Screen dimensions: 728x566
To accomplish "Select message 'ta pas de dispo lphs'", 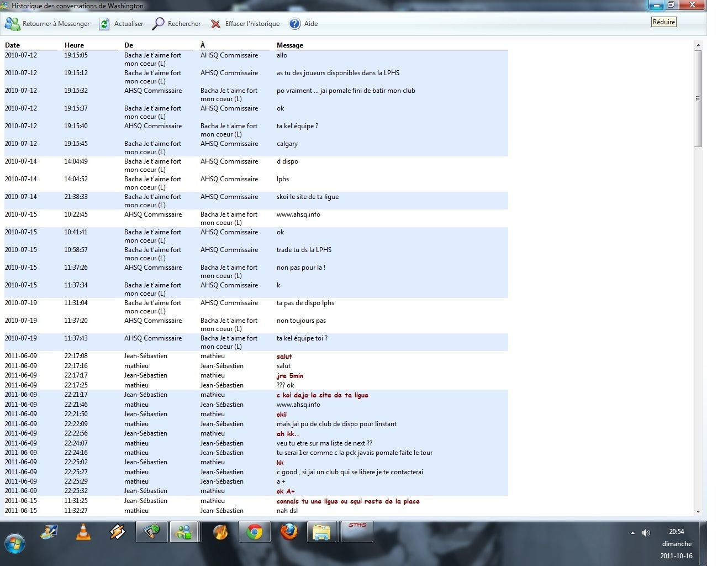I will pyautogui.click(x=305, y=303).
